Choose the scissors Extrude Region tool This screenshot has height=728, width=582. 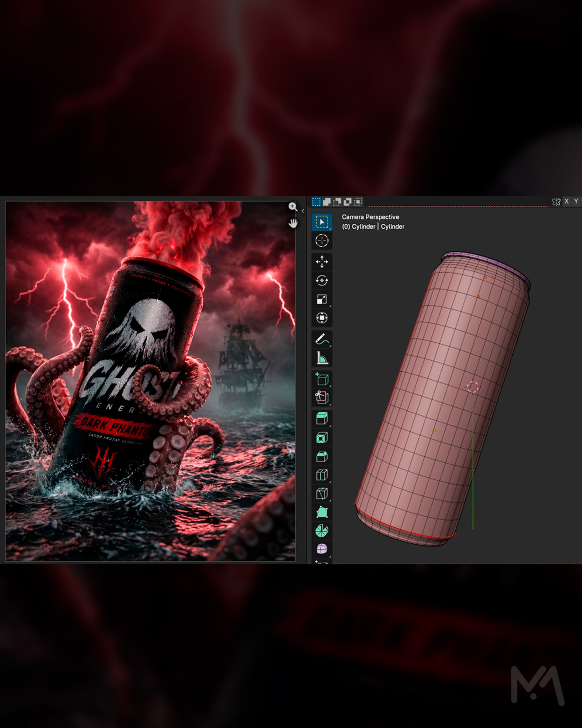[321, 397]
